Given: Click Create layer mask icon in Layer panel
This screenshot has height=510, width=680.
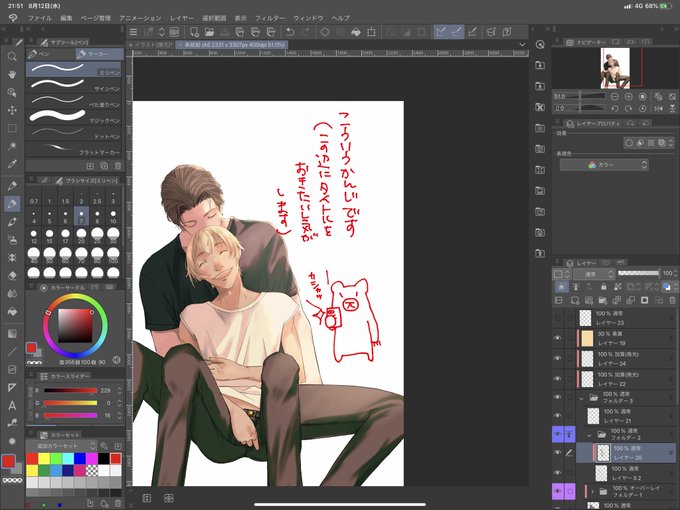Looking at the screenshot, I should point(644,300).
